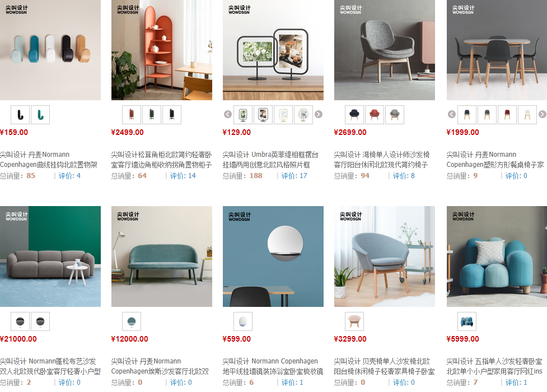Select the teal wall hook color swatch
The height and width of the screenshot is (392, 547).
40,115
